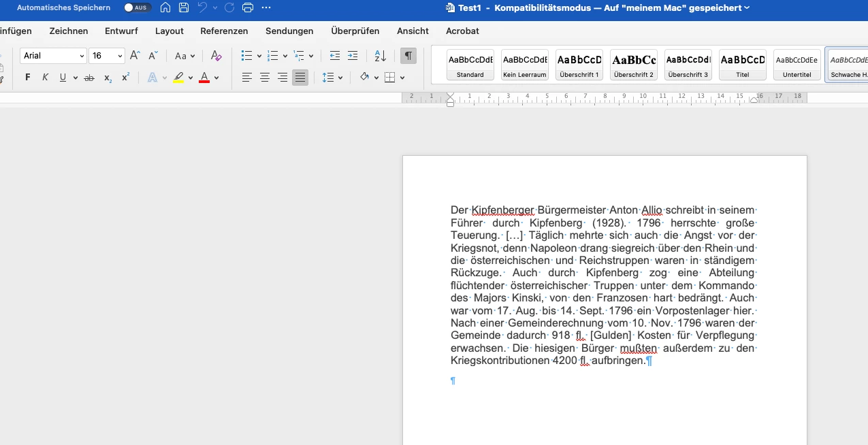
Task: Click the Redo/repeat circular arrow icon
Action: point(229,7)
